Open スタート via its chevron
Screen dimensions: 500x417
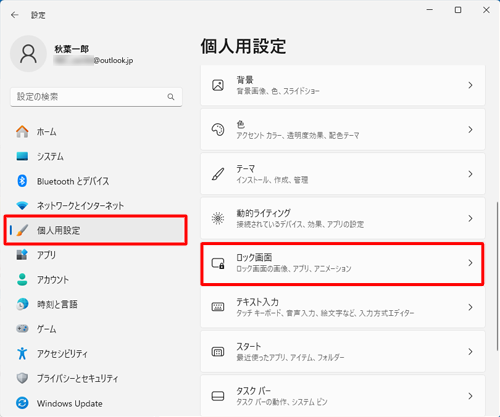pyautogui.click(x=470, y=352)
